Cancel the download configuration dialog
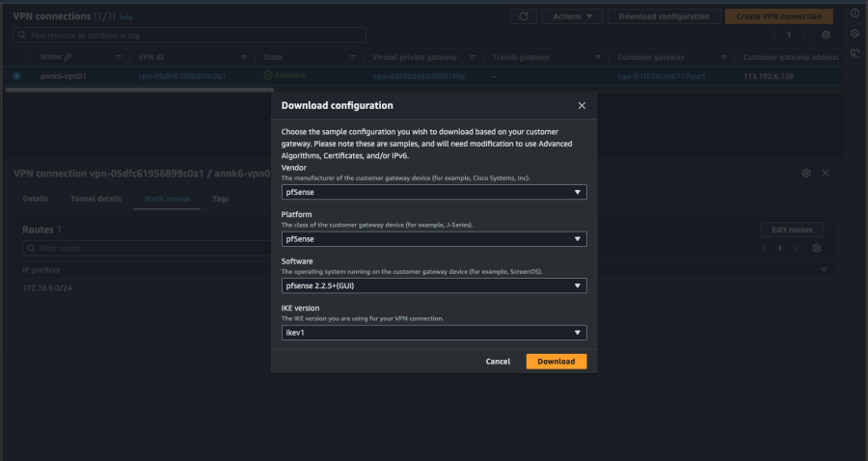The width and height of the screenshot is (868, 461). 498,362
